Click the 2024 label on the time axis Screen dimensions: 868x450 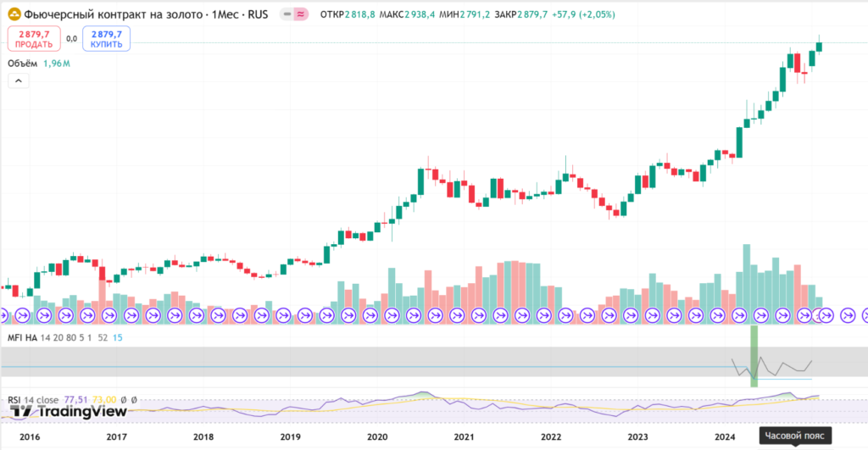coord(725,436)
